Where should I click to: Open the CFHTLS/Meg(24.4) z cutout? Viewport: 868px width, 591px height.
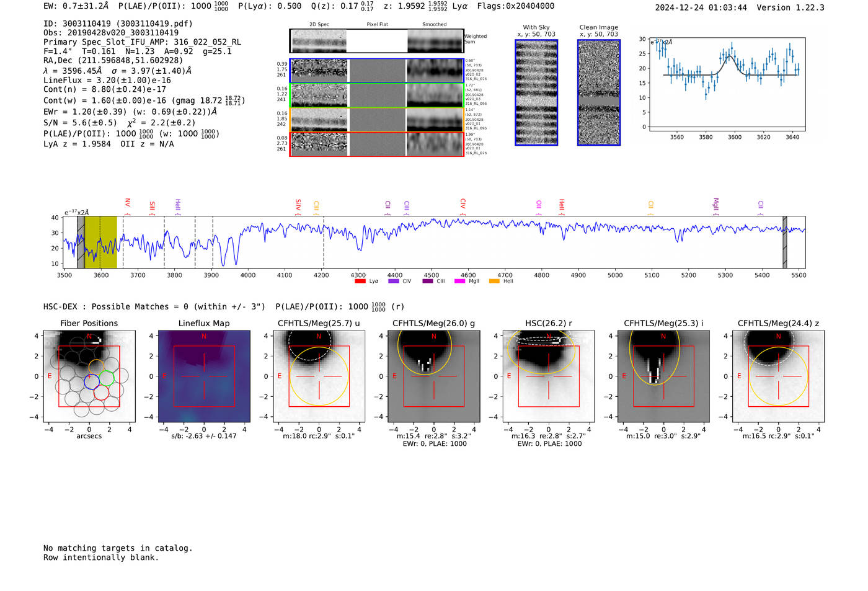coord(779,376)
